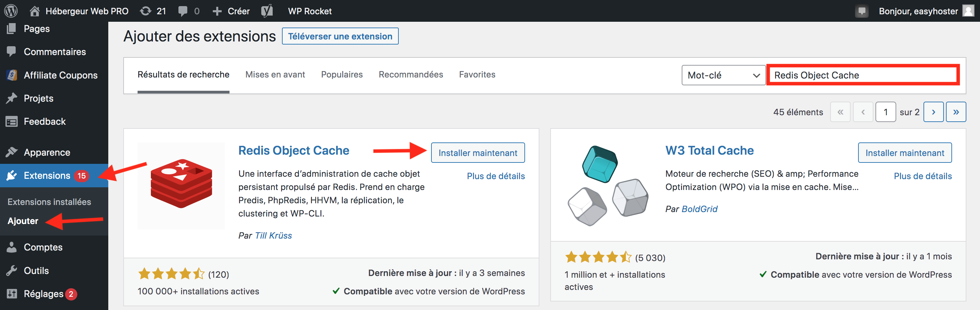Click the current page number field
Screen dimensions: 980x310
pos(885,112)
